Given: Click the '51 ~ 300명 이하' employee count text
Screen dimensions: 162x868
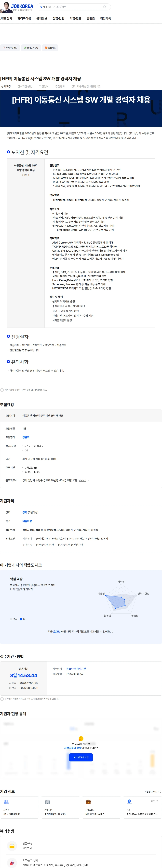Looking at the screenshot, I should click(12, 814).
